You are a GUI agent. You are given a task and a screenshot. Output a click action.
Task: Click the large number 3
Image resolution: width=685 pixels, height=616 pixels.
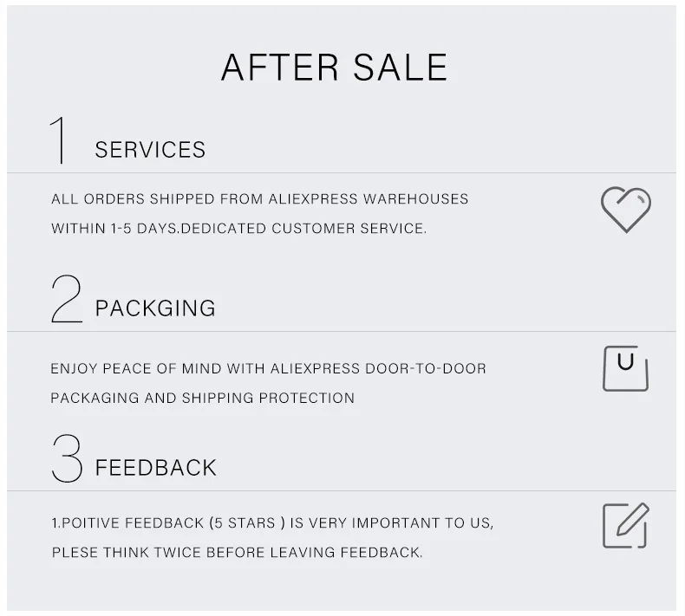click(x=67, y=457)
